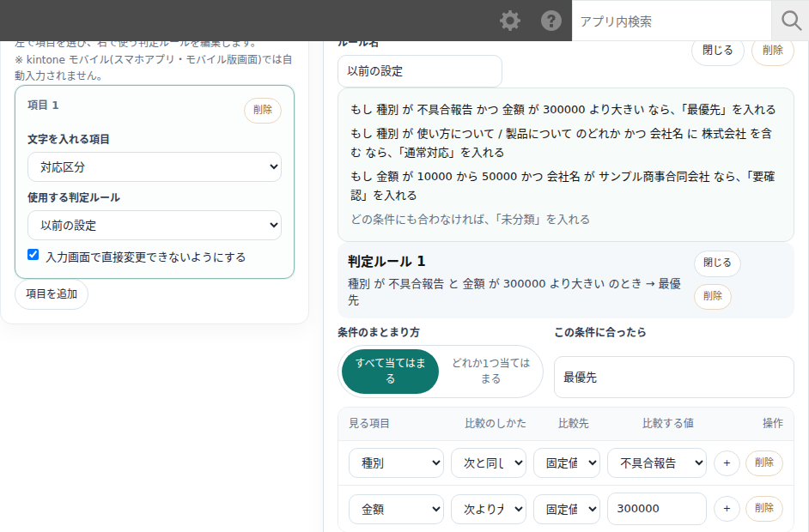
Task: Open 見る項目 dropdown showing 金額
Action: click(396, 510)
